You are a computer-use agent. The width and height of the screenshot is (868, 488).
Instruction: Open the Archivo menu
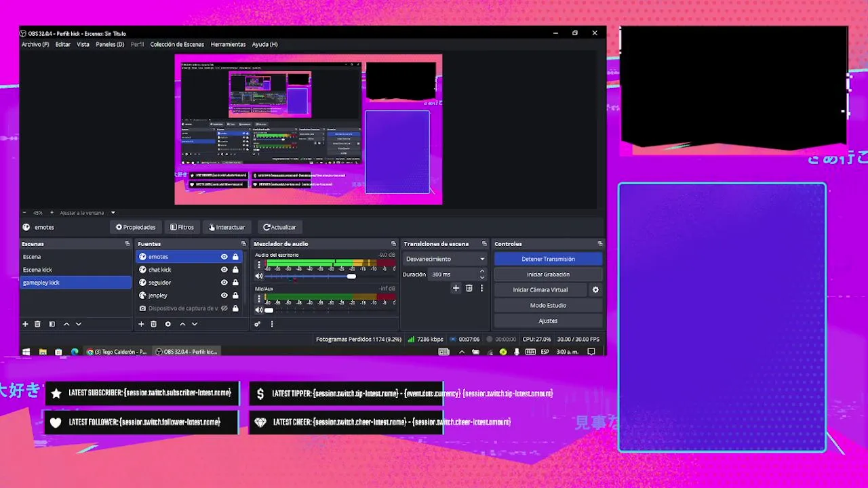click(35, 44)
